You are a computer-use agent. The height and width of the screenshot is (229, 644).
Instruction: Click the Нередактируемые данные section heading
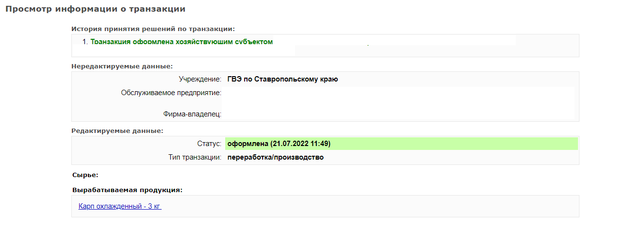pos(122,66)
